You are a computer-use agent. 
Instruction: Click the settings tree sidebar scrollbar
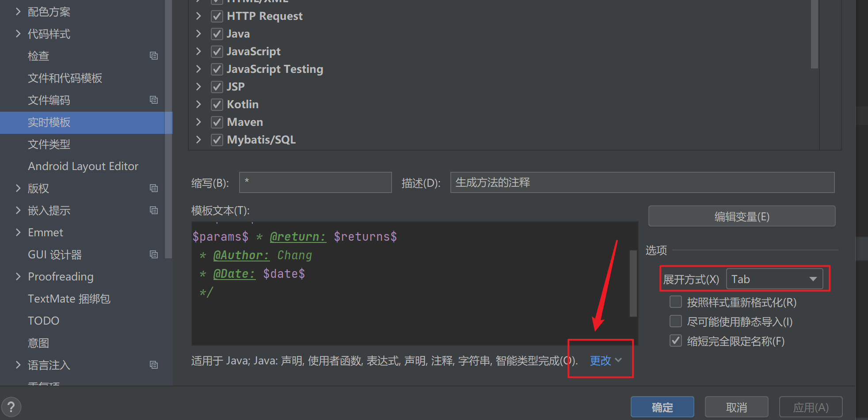[168, 129]
